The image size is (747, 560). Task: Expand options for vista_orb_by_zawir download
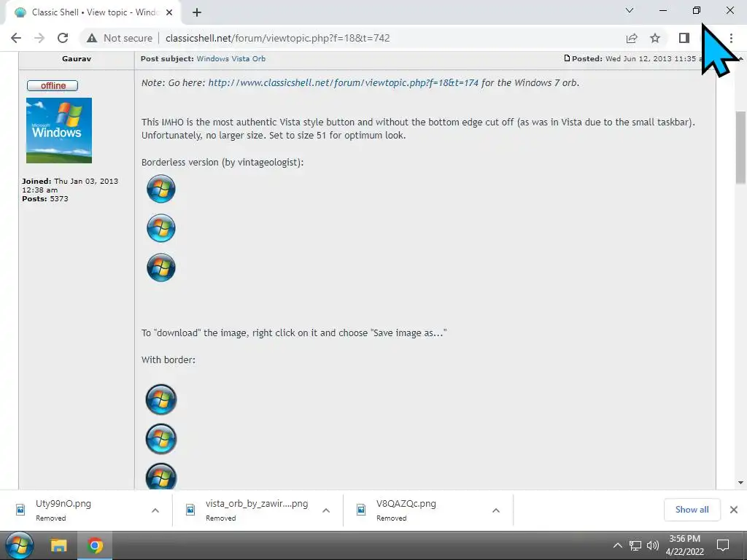(326, 510)
